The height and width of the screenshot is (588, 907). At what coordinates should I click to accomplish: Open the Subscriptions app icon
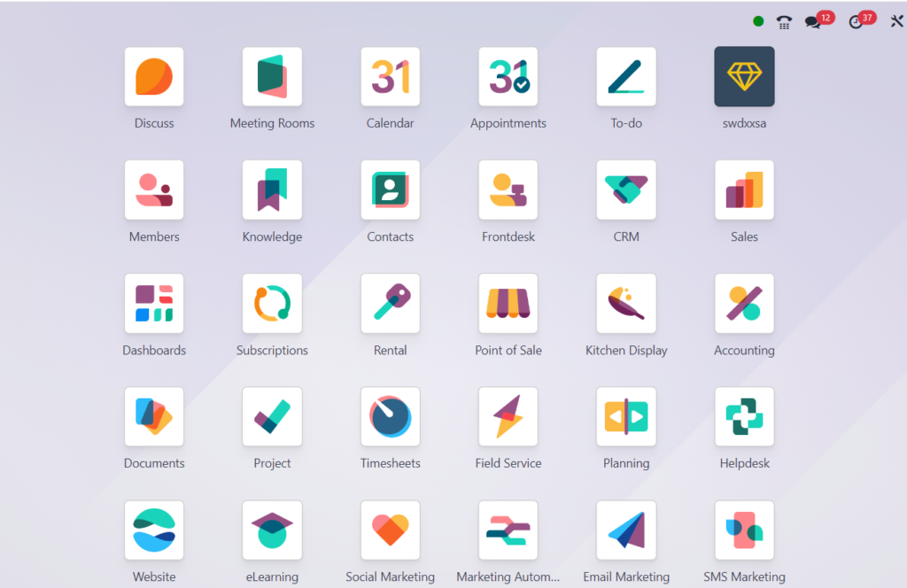pyautogui.click(x=272, y=304)
